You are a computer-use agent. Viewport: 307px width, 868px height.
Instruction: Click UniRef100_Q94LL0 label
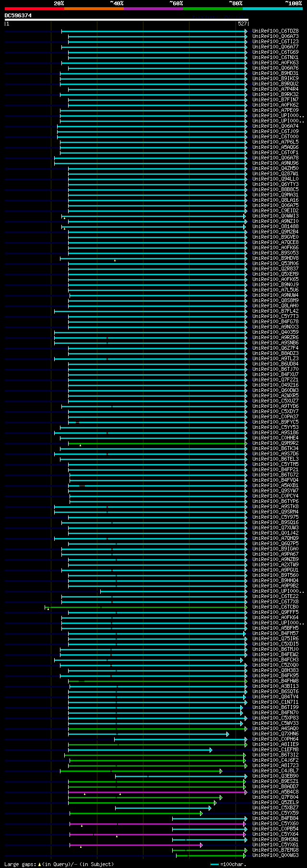(x=275, y=179)
